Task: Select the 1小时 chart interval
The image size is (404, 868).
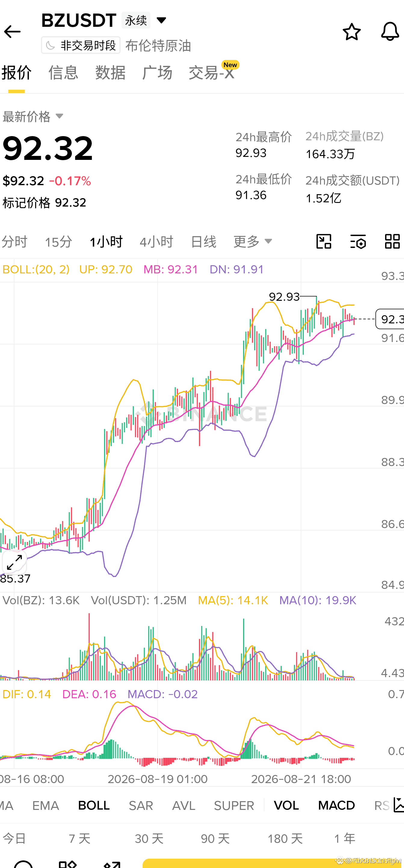Action: tap(106, 242)
